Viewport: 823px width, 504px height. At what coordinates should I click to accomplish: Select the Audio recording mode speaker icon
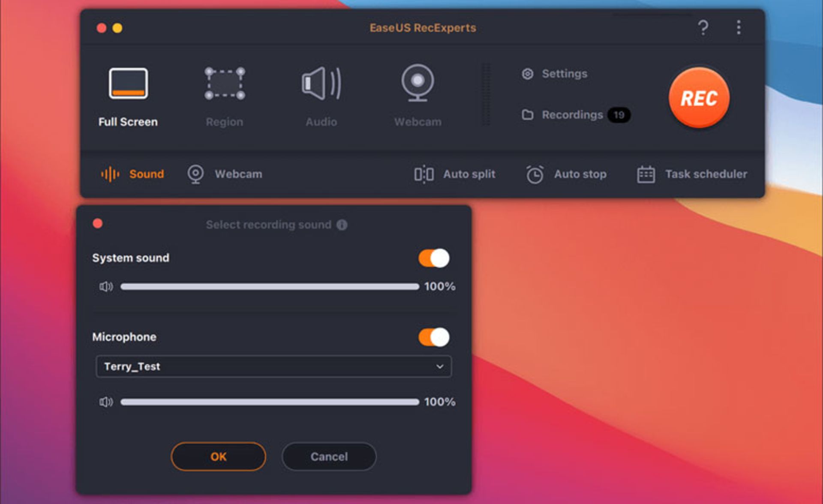(321, 84)
